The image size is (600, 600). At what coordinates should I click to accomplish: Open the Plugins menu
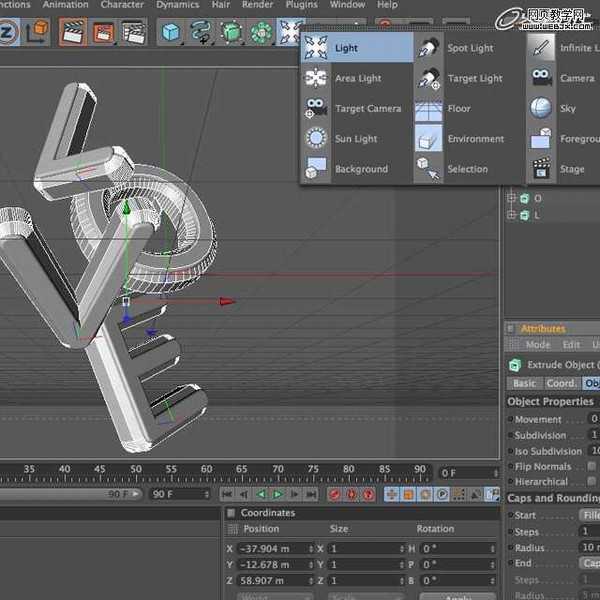click(x=301, y=5)
